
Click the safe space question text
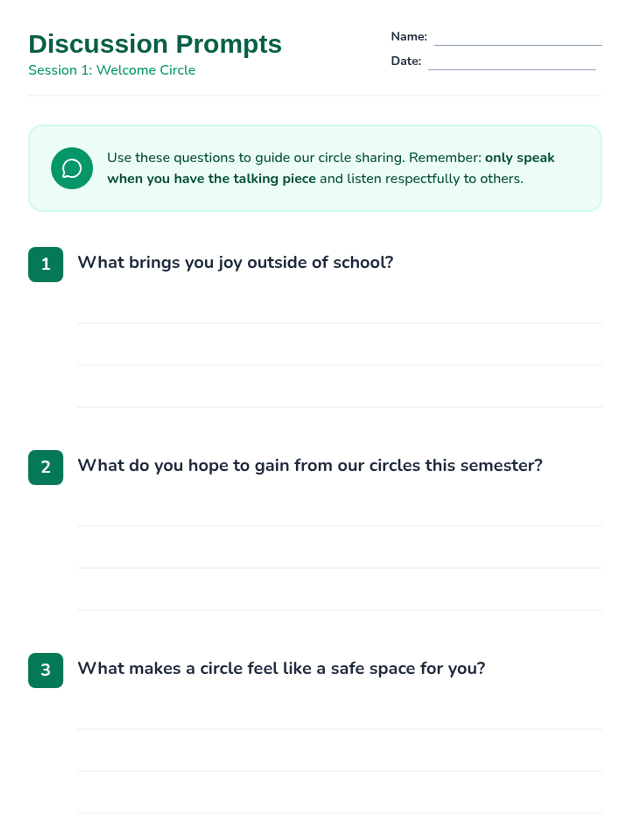281,668
